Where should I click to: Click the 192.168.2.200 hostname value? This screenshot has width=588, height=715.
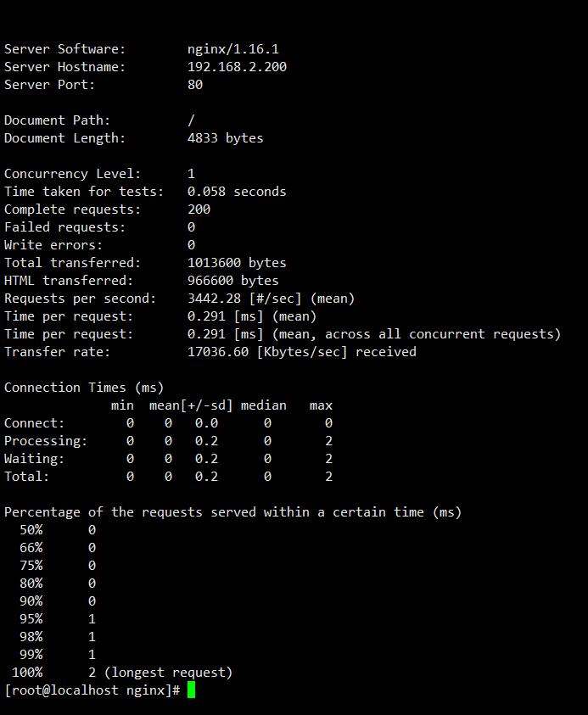[x=238, y=67]
